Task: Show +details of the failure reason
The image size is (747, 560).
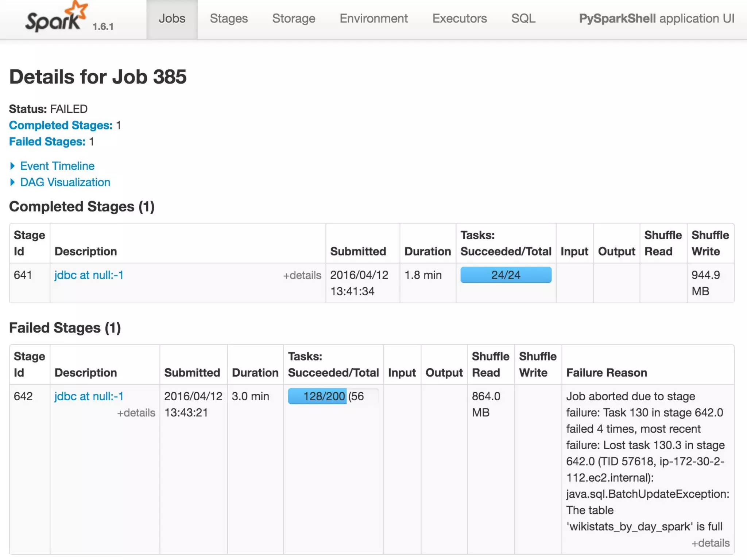Action: pyautogui.click(x=710, y=543)
